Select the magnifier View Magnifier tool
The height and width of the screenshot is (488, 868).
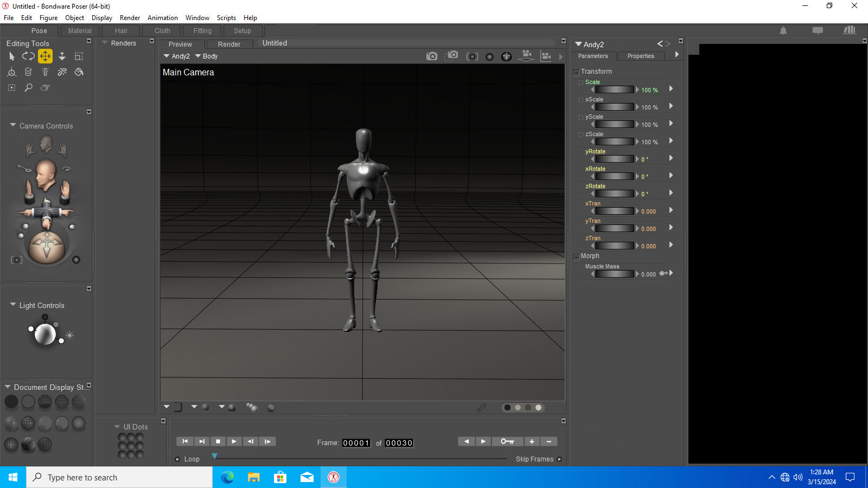tap(28, 87)
